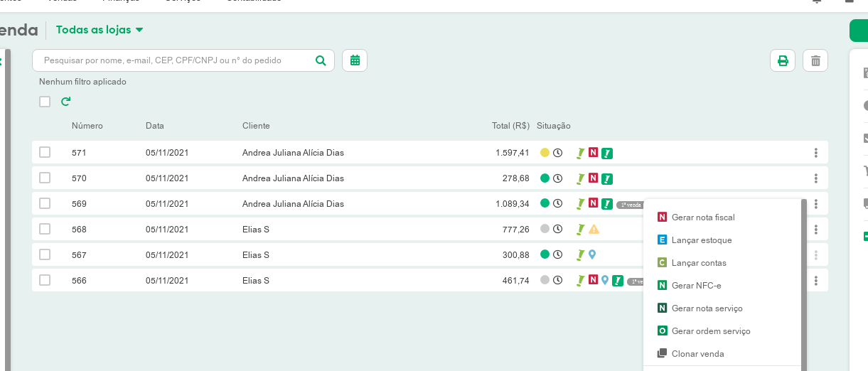Click yellow status dot on order 571
Image resolution: width=868 pixels, height=371 pixels.
[x=545, y=152]
